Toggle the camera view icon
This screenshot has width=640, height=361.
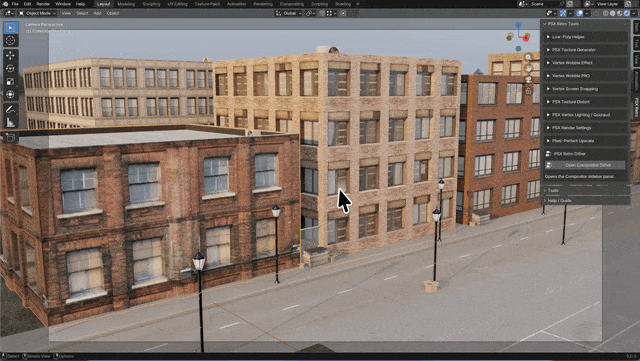click(528, 79)
